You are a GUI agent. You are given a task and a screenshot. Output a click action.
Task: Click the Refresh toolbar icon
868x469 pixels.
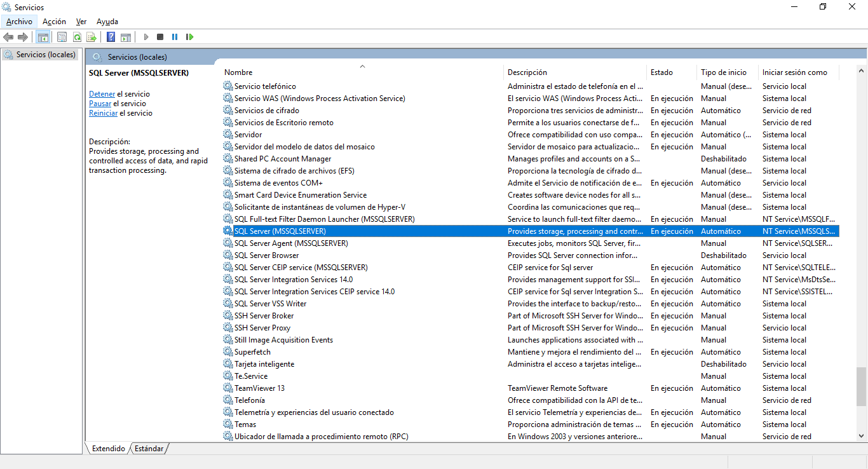tap(77, 37)
